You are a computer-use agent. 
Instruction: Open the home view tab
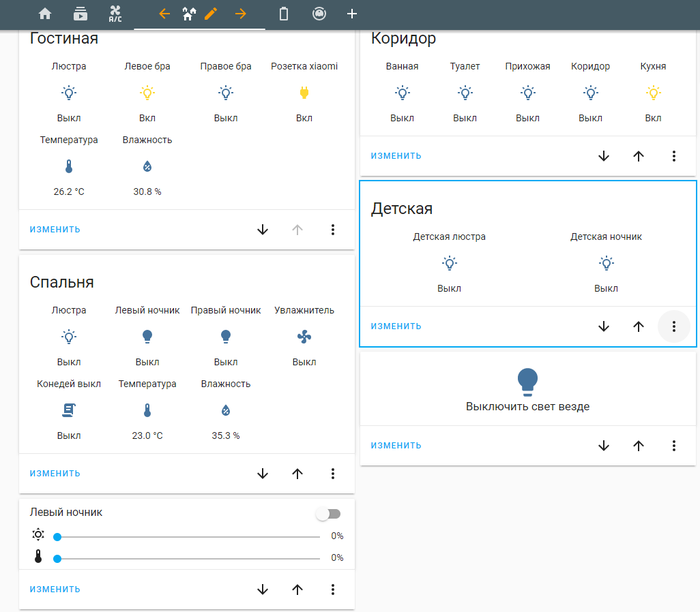coord(44,14)
